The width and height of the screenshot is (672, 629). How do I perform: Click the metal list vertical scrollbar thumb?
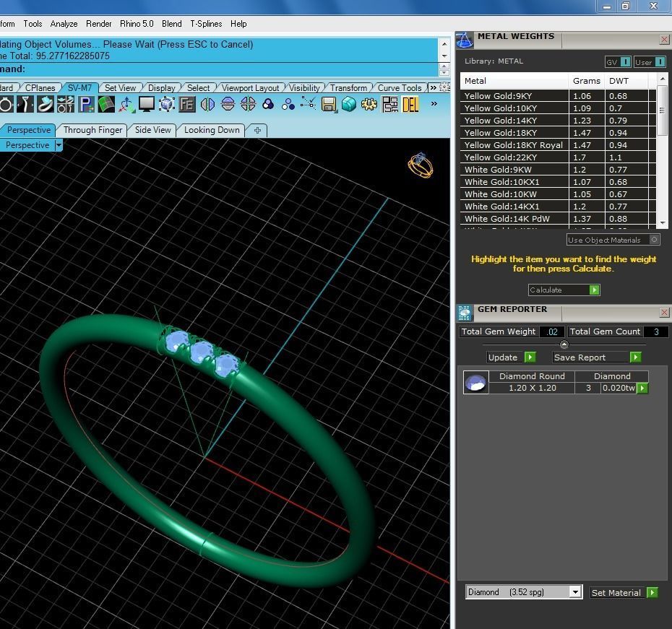pyautogui.click(x=663, y=110)
